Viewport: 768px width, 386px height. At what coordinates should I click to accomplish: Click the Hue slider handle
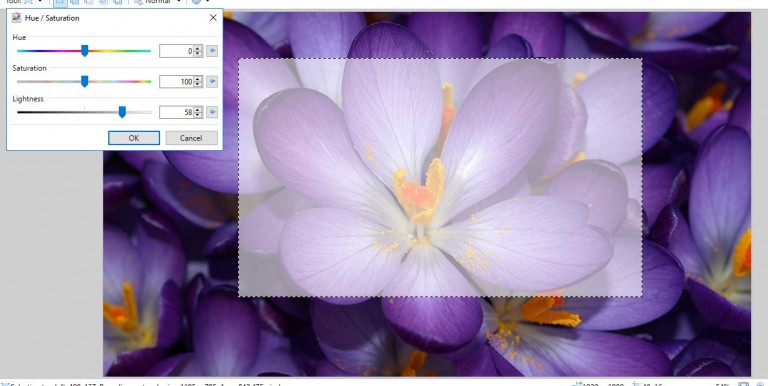(x=84, y=51)
